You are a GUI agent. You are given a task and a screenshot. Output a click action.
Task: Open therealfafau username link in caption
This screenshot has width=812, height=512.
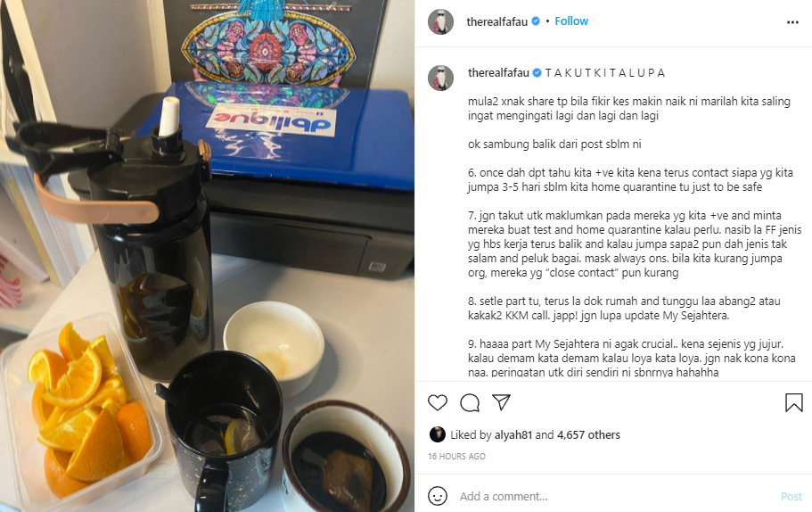point(498,72)
